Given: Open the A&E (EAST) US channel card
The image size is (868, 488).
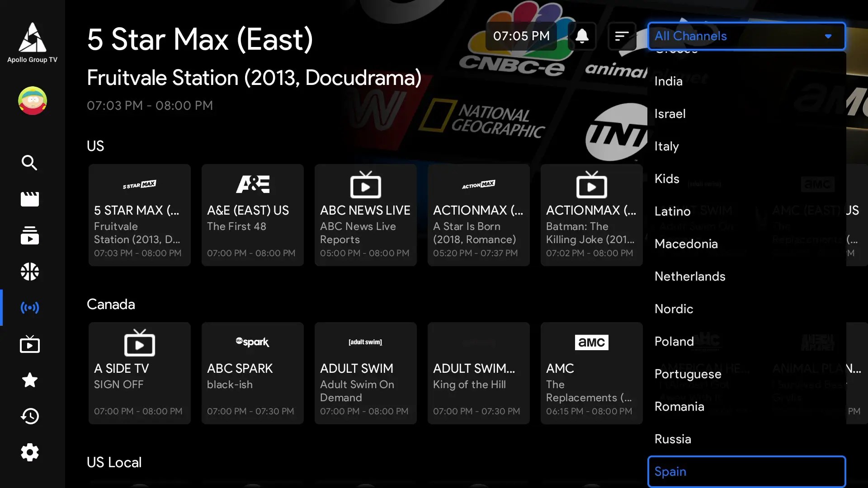Looking at the screenshot, I should pos(253,215).
